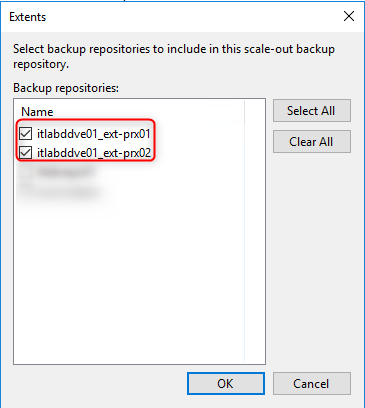Click the Name column right divider line

point(244,112)
